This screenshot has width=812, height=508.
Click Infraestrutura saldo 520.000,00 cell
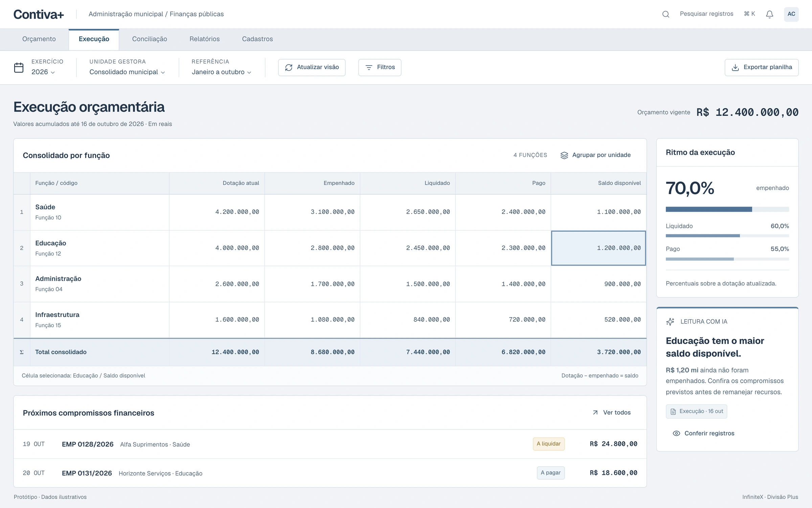599,320
